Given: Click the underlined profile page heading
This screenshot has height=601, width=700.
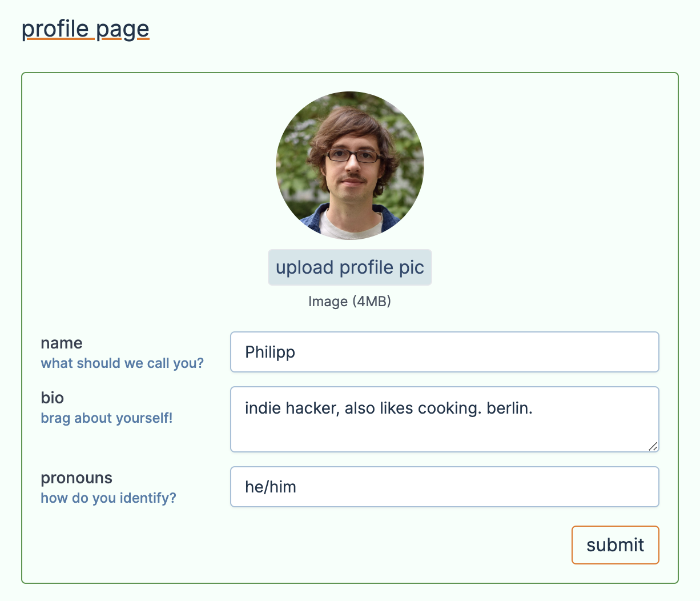Looking at the screenshot, I should [x=86, y=29].
